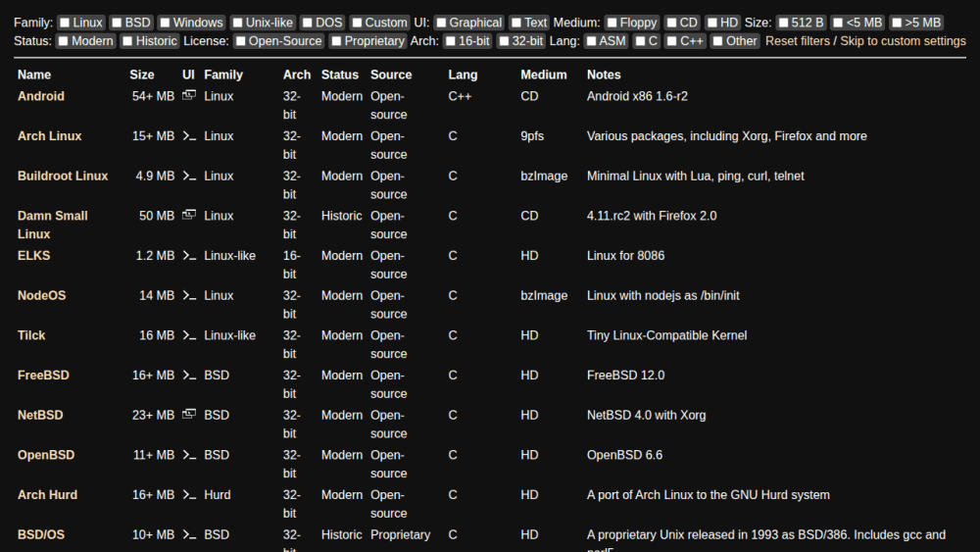Toggle the HD medium filter
This screenshot has width=980, height=552.
pyautogui.click(x=711, y=23)
